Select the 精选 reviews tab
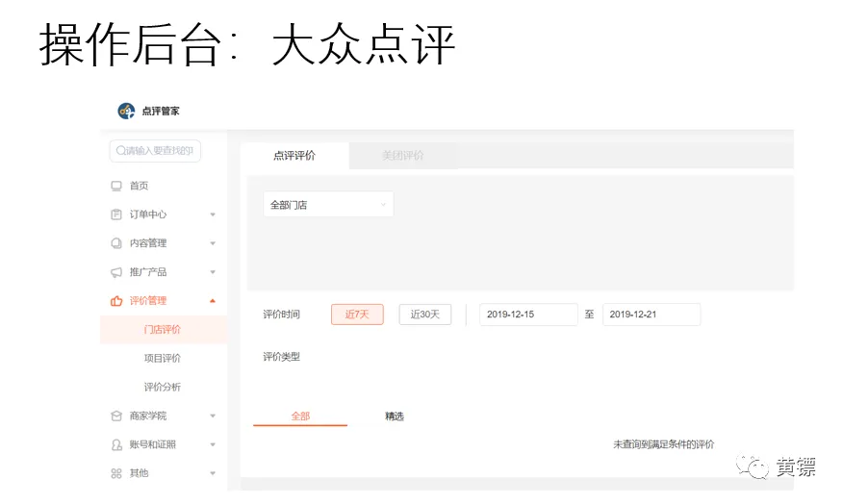Image resolution: width=843 pixels, height=504 pixels. pos(395,416)
